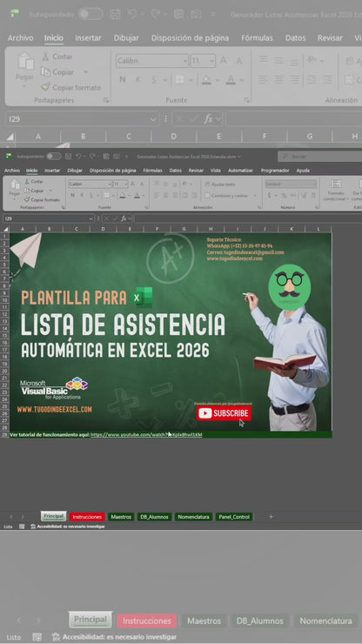Toggle Autoguardado switch in the main Excel window
The height and width of the screenshot is (644, 362).
(53, 156)
